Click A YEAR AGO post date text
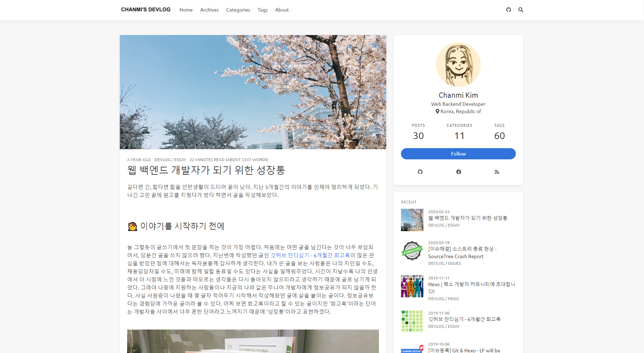This screenshot has height=353, width=644. 139,160
